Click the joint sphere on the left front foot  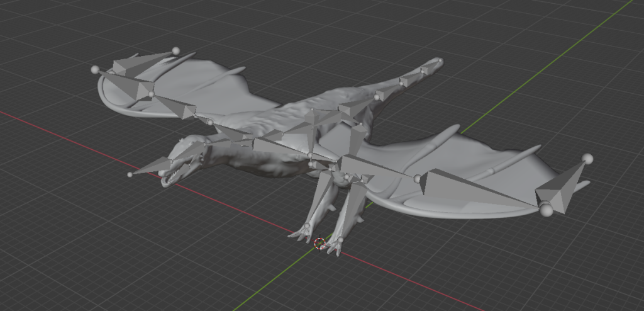[307, 226]
